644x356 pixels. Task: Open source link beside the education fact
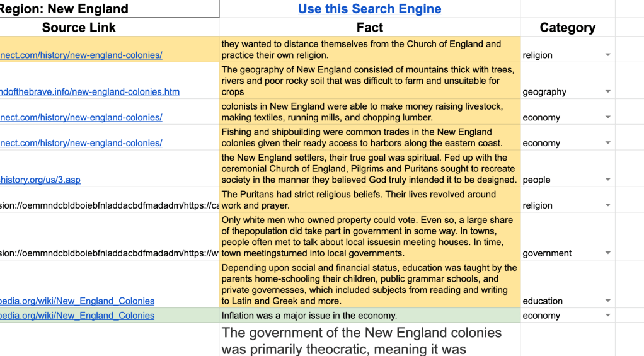pyautogui.click(x=77, y=301)
